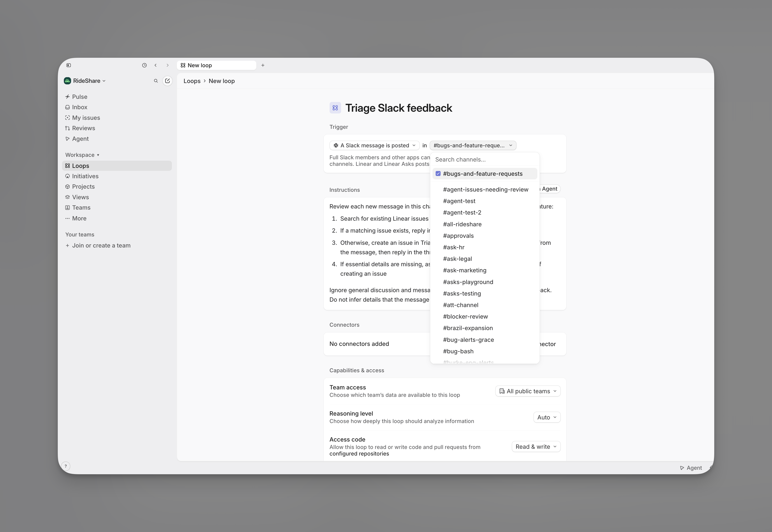The height and width of the screenshot is (532, 772).
Task: Open the Reasoning level Auto dropdown
Action: coord(547,417)
